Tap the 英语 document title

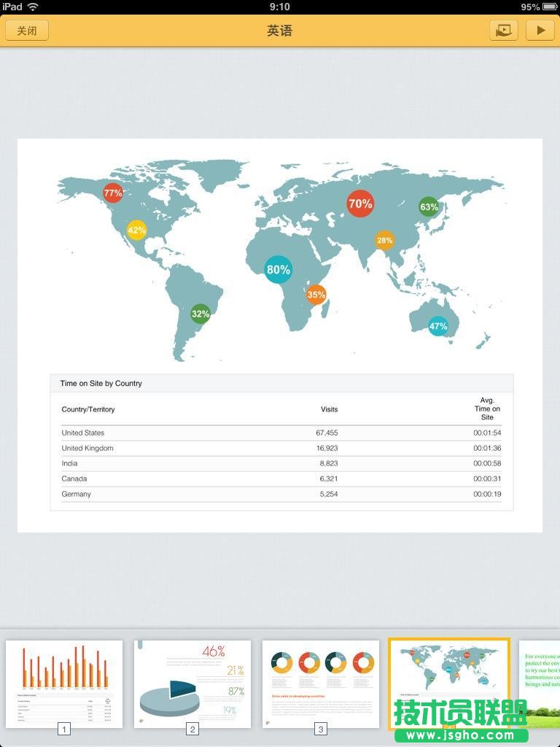pyautogui.click(x=279, y=31)
